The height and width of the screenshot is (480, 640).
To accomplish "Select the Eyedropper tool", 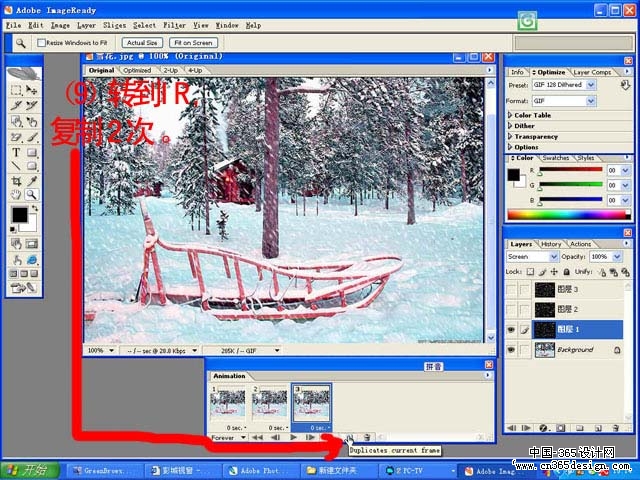I will [32, 181].
